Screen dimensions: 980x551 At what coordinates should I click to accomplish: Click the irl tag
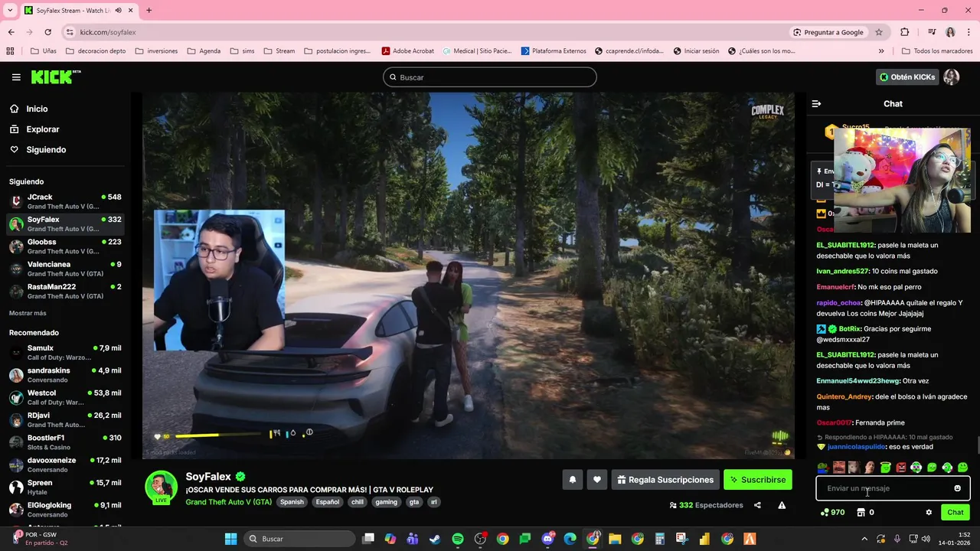433,502
